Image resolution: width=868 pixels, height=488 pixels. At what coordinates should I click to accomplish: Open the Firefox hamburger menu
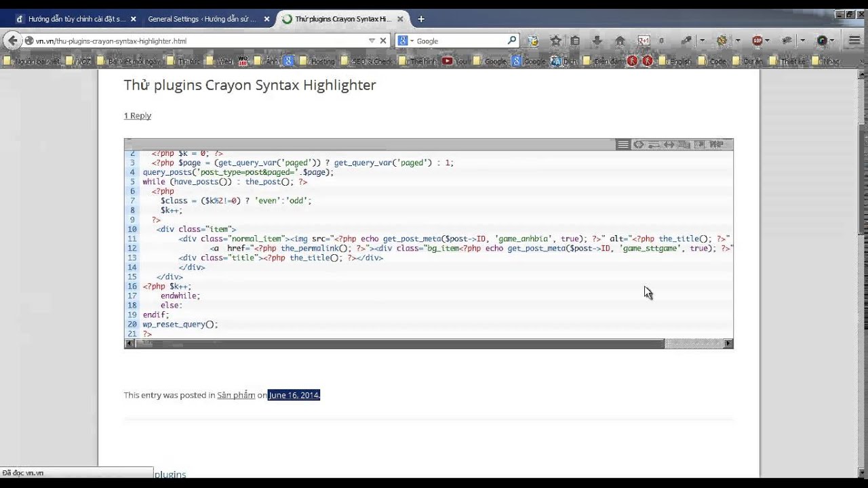854,41
